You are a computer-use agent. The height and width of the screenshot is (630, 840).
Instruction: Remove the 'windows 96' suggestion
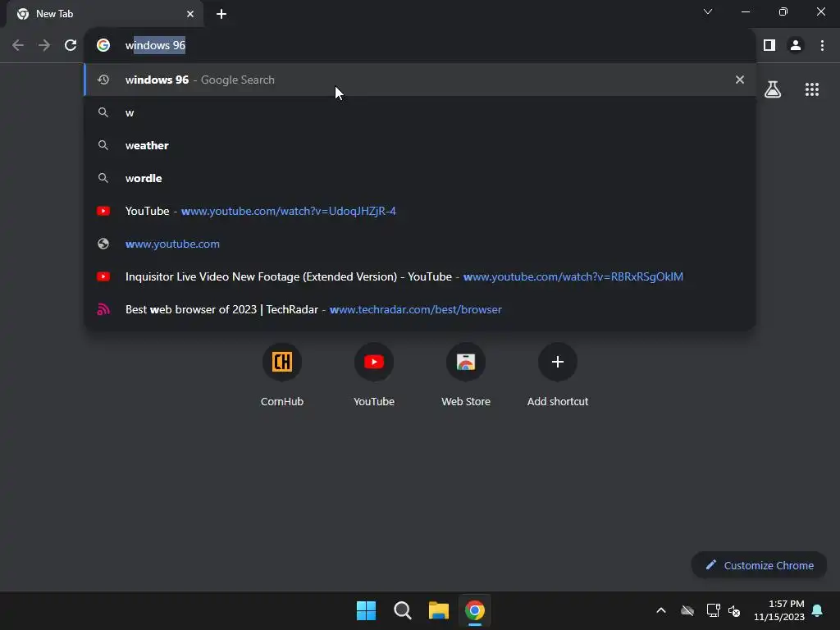[x=740, y=80]
